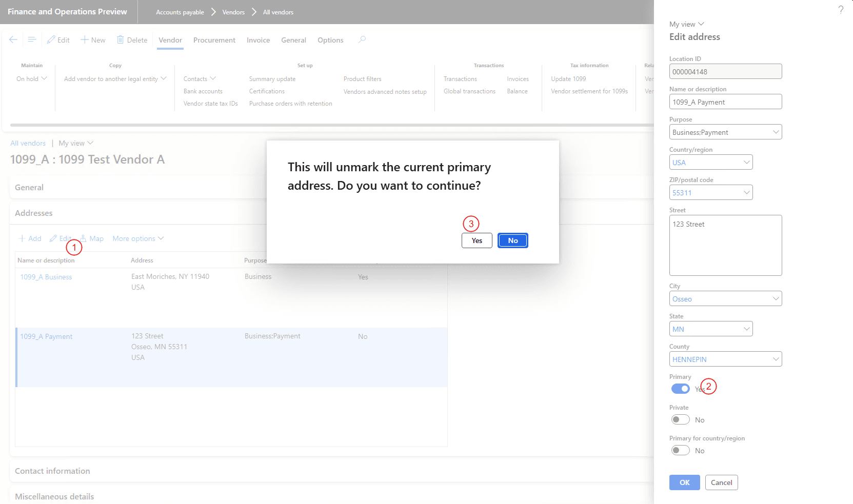This screenshot has width=853, height=504.
Task: Open Product filters
Action: pyautogui.click(x=363, y=79)
